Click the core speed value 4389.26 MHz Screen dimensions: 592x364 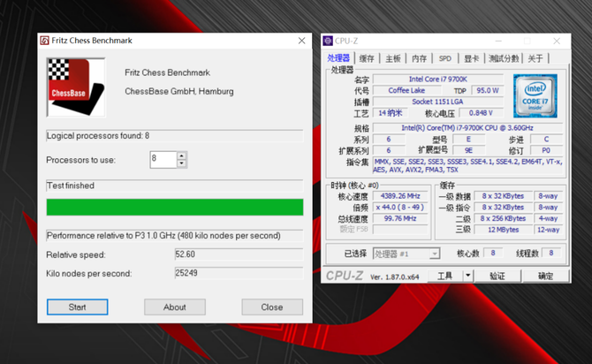pos(400,196)
